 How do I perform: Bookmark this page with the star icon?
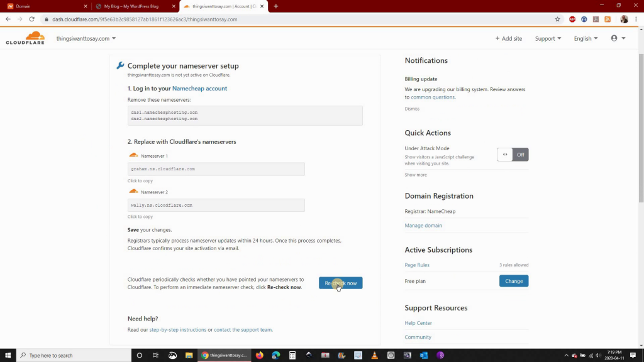coord(557,19)
